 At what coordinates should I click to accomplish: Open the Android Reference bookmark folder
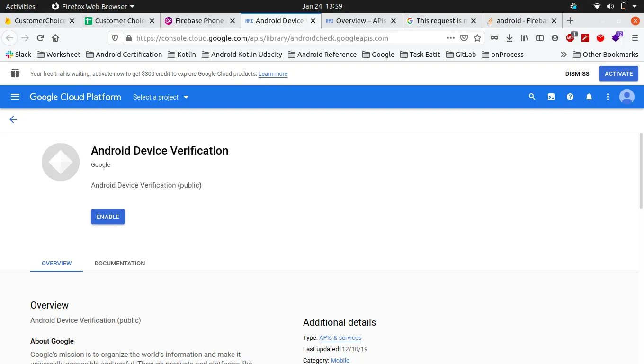(322, 55)
